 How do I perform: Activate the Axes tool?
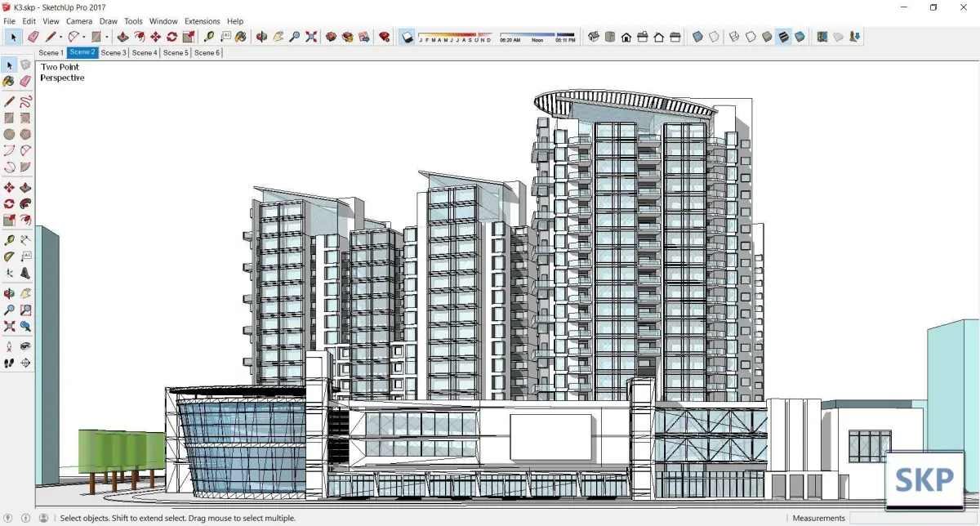click(9, 273)
